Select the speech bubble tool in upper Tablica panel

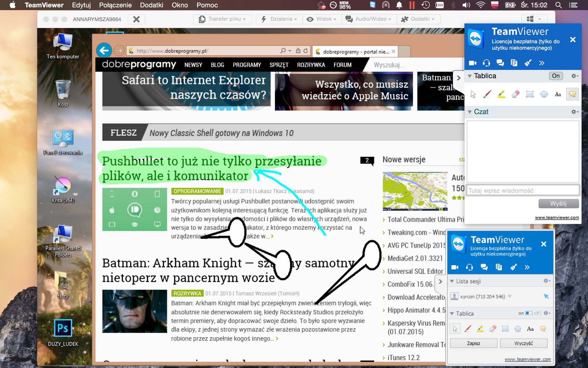573,94
